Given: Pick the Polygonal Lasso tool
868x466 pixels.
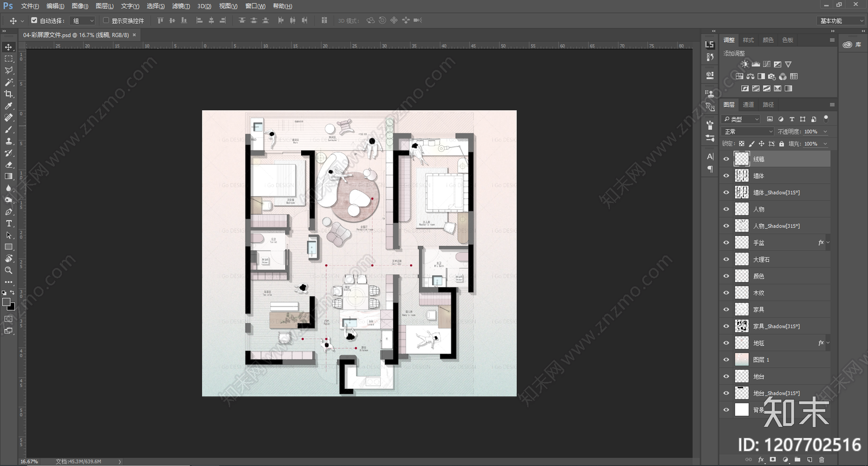Looking at the screenshot, I should pyautogui.click(x=9, y=71).
